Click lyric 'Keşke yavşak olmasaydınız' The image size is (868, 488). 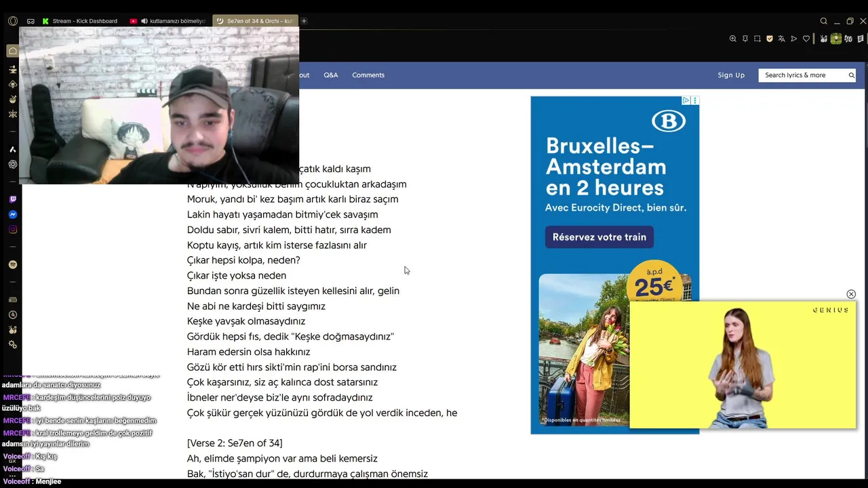(246, 321)
